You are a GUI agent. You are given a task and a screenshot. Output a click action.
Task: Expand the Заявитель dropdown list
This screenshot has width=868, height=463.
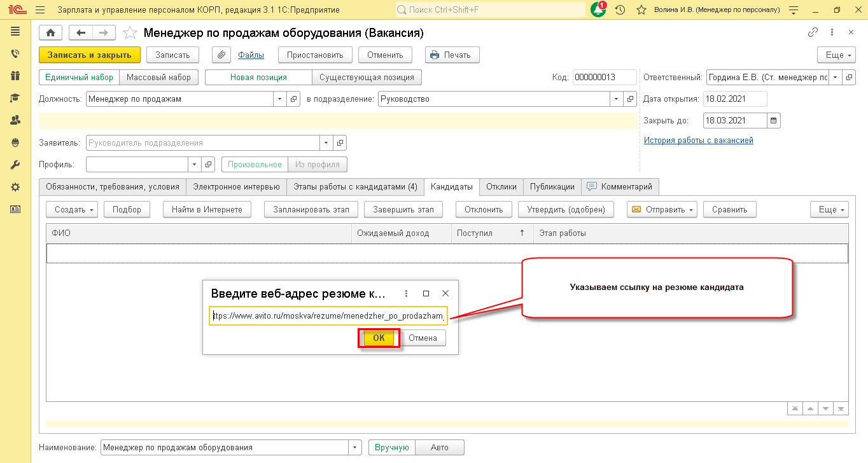(x=326, y=143)
